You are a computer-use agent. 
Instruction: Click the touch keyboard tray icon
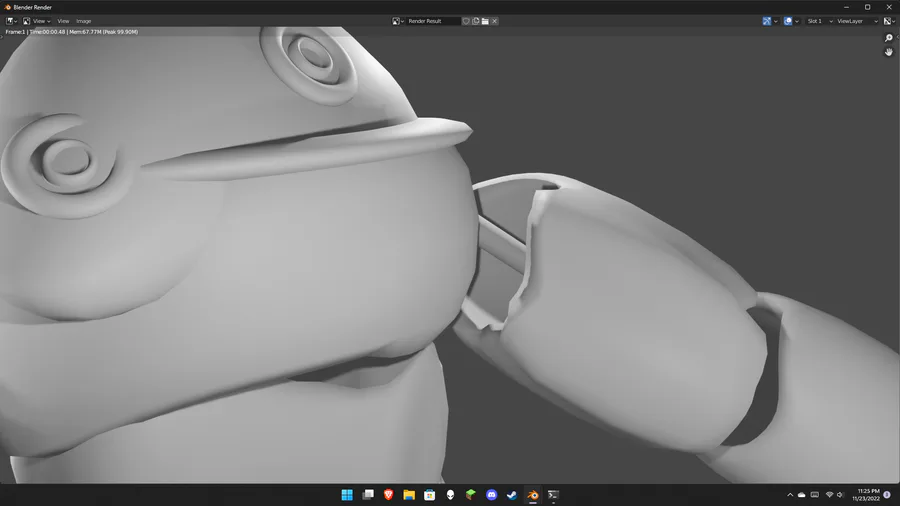point(814,495)
